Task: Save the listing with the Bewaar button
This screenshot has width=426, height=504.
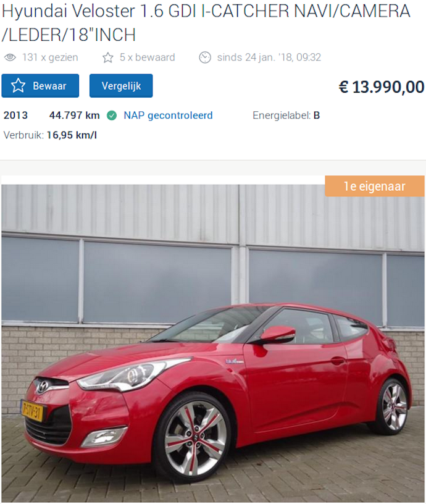Action: click(x=40, y=86)
